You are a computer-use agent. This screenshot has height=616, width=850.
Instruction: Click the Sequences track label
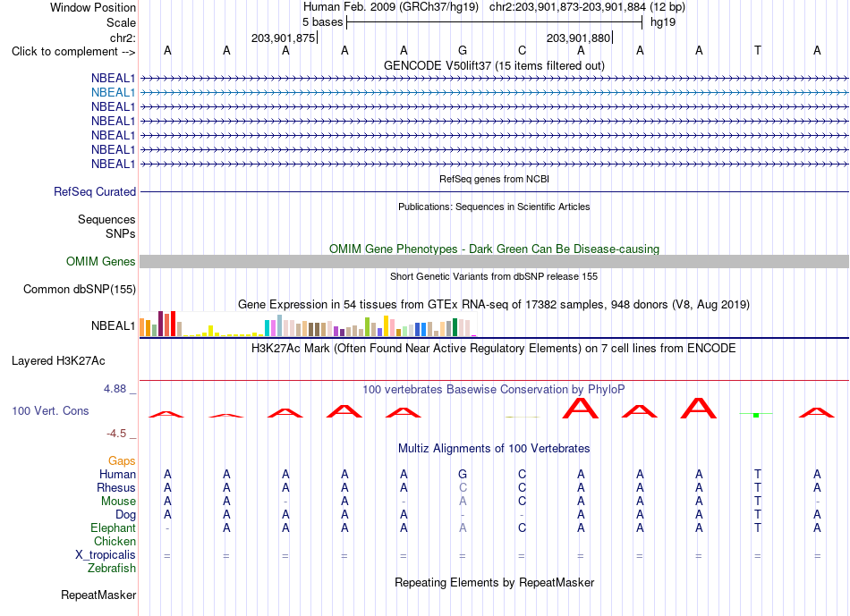[x=106, y=219]
